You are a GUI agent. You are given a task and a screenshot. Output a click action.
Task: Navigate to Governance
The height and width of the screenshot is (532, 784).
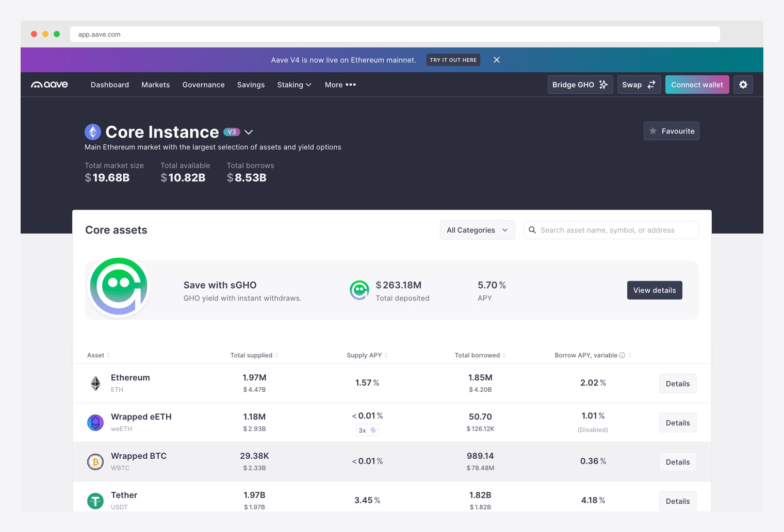204,85
